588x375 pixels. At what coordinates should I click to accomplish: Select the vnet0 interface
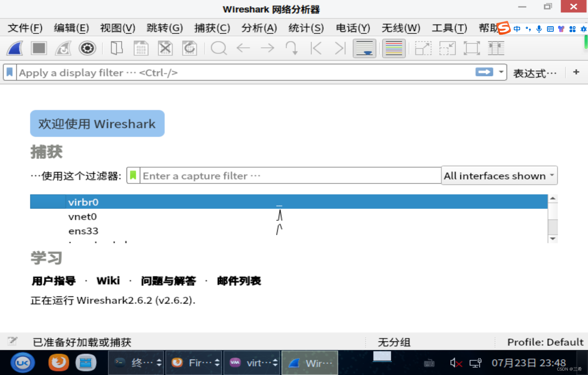(x=289, y=216)
